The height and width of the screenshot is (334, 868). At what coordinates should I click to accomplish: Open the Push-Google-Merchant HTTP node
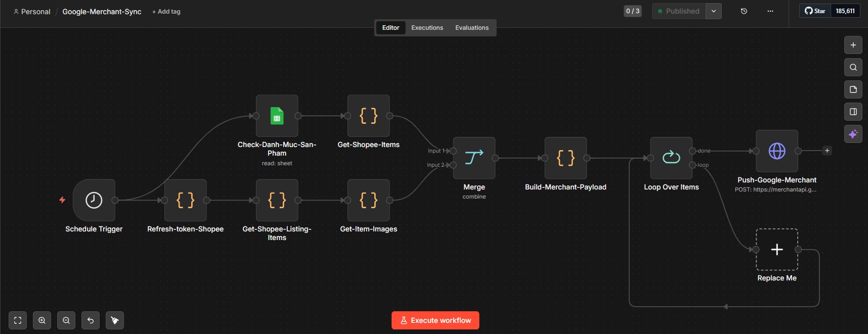click(x=777, y=151)
